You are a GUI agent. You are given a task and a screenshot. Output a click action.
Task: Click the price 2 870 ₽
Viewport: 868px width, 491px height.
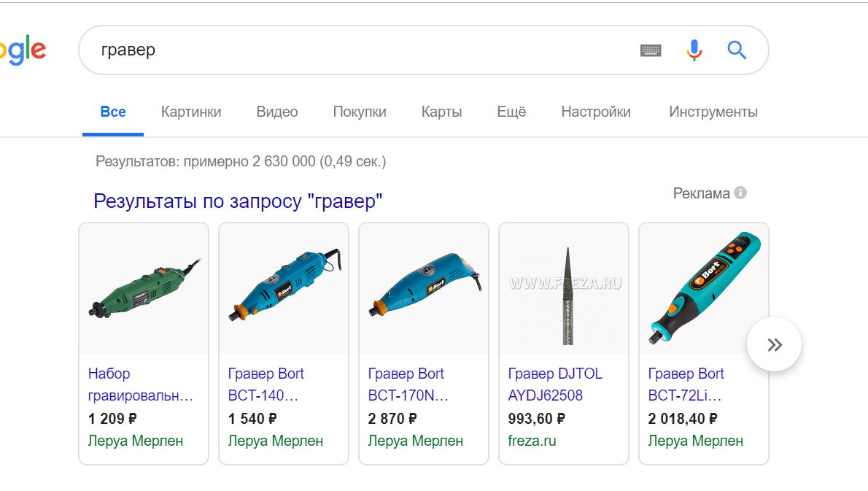[392, 419]
